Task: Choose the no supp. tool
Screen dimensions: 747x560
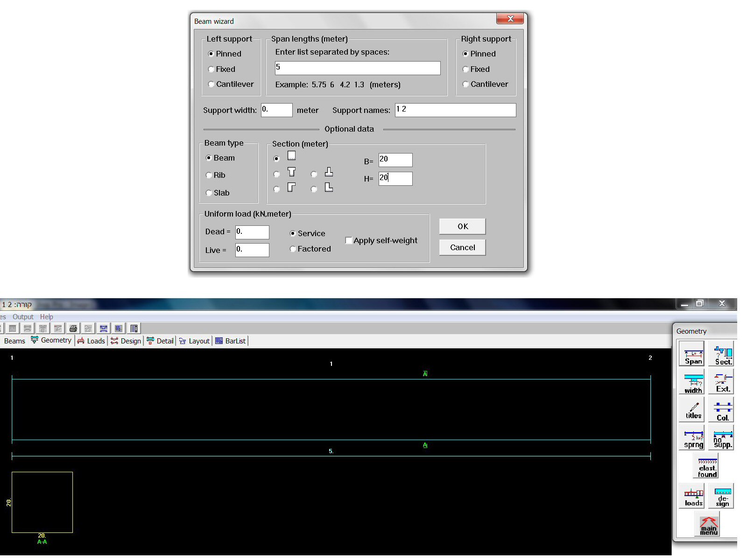Action: click(x=721, y=438)
